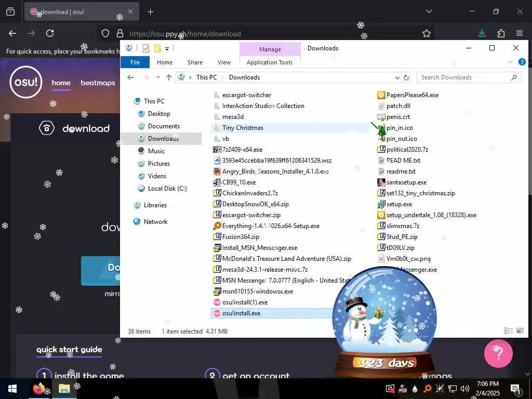Bookmark this page with the star icon
Viewport: 532px width, 399px height.
pyautogui.click(x=427, y=33)
